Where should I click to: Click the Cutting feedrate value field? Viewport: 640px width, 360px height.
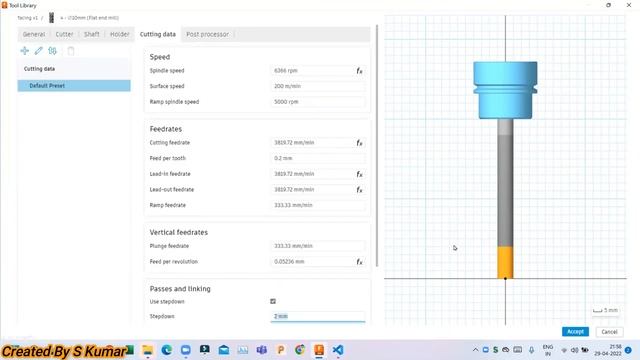click(312, 143)
